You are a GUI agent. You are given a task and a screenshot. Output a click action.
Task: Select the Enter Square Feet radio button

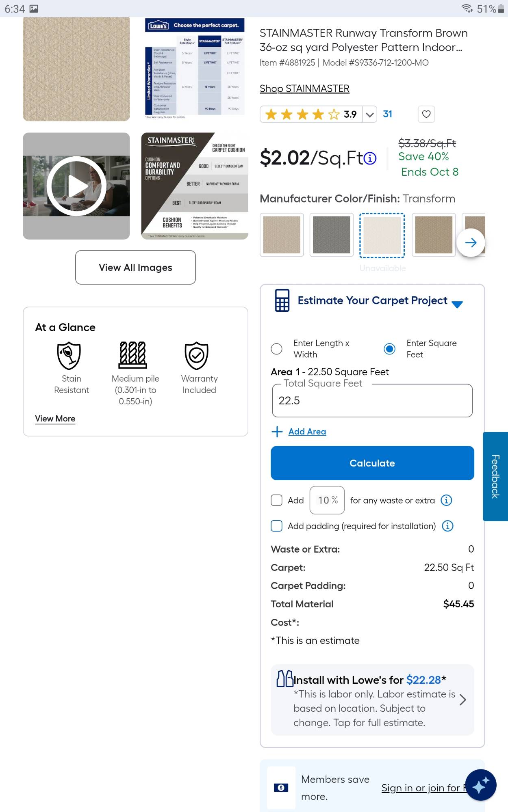389,349
